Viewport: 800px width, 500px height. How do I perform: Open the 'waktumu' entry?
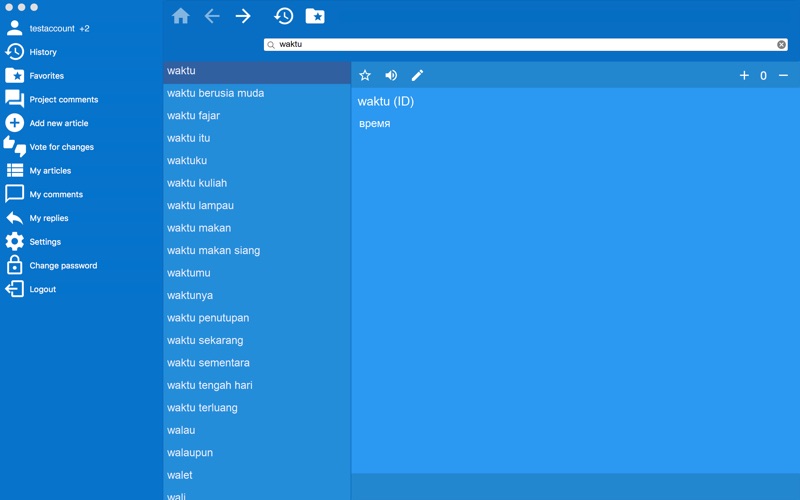click(x=257, y=273)
